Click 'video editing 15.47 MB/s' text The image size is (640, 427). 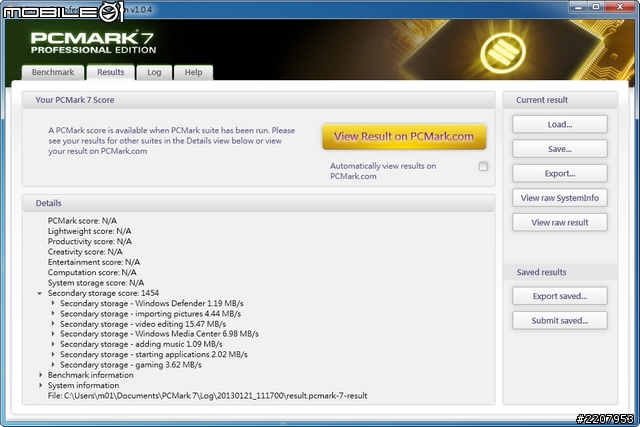coord(180,324)
